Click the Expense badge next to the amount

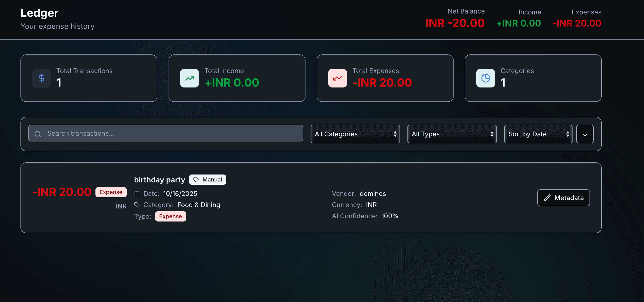coord(111,192)
